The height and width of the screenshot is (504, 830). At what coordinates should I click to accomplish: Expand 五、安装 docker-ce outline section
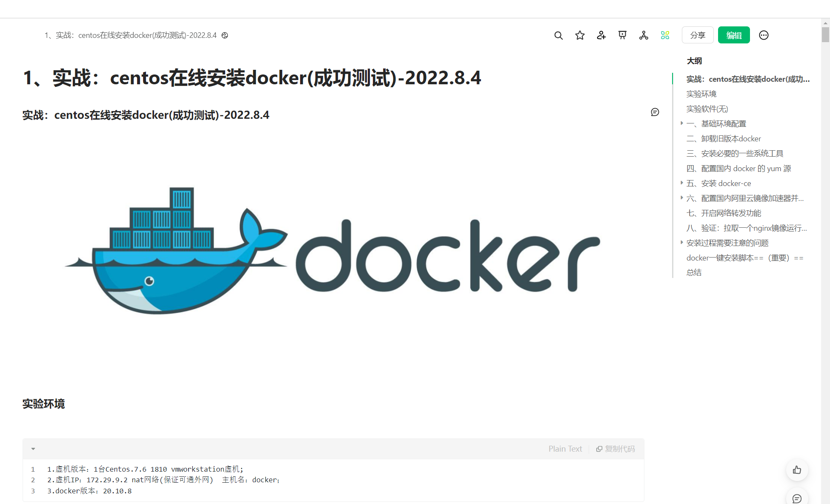pos(681,183)
